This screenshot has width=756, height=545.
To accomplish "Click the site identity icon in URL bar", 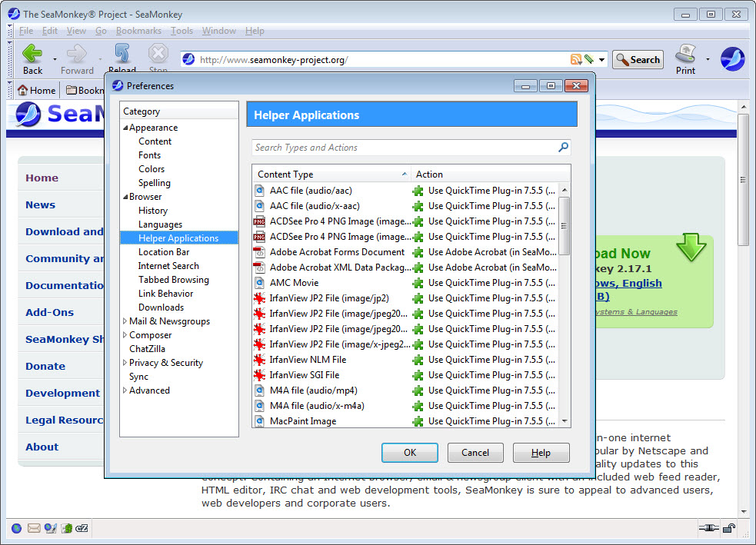I will pyautogui.click(x=188, y=59).
